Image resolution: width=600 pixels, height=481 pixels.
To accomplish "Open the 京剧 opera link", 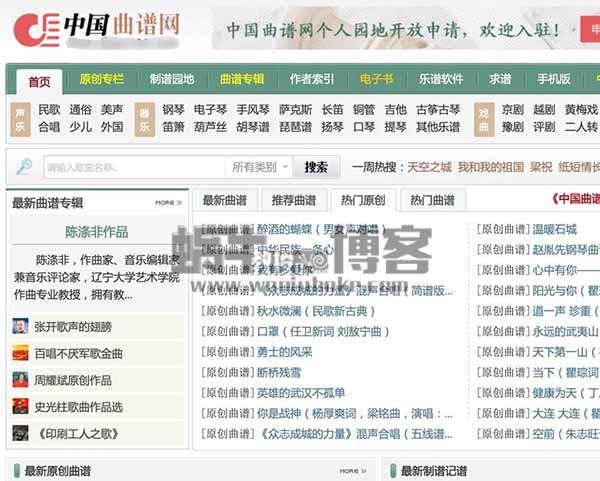I will (513, 110).
